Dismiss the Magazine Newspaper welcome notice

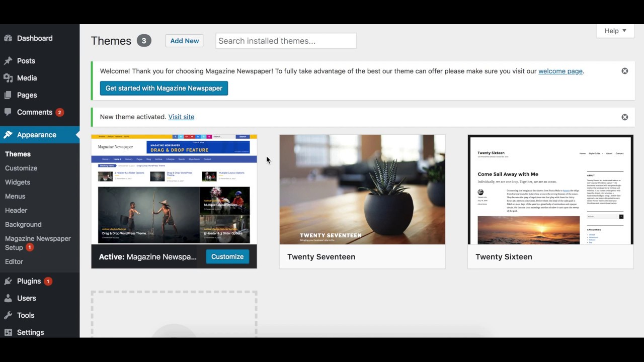(625, 71)
